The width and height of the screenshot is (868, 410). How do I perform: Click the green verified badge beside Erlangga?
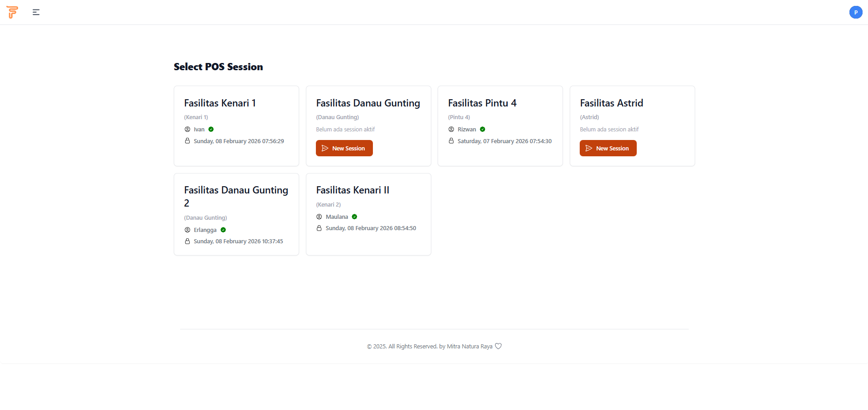click(223, 230)
